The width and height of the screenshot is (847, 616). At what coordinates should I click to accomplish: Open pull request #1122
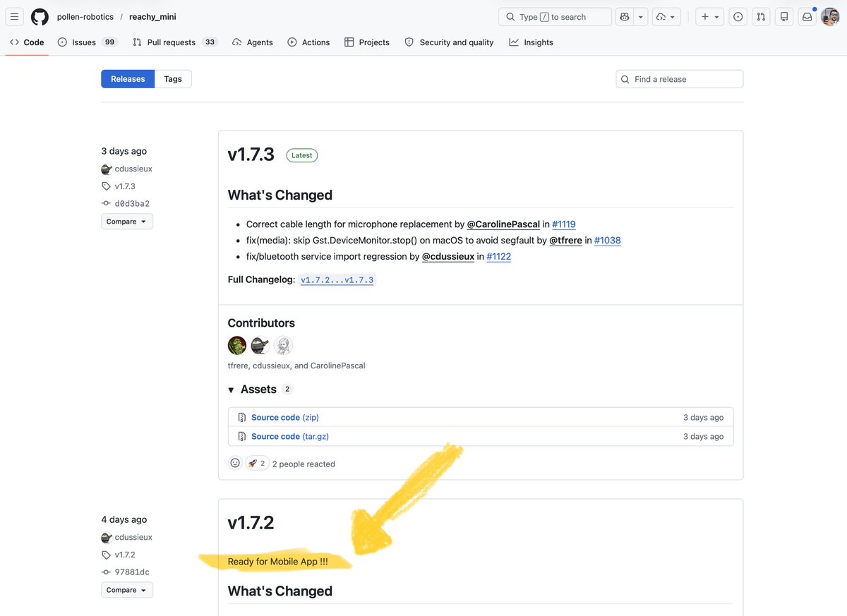(499, 257)
